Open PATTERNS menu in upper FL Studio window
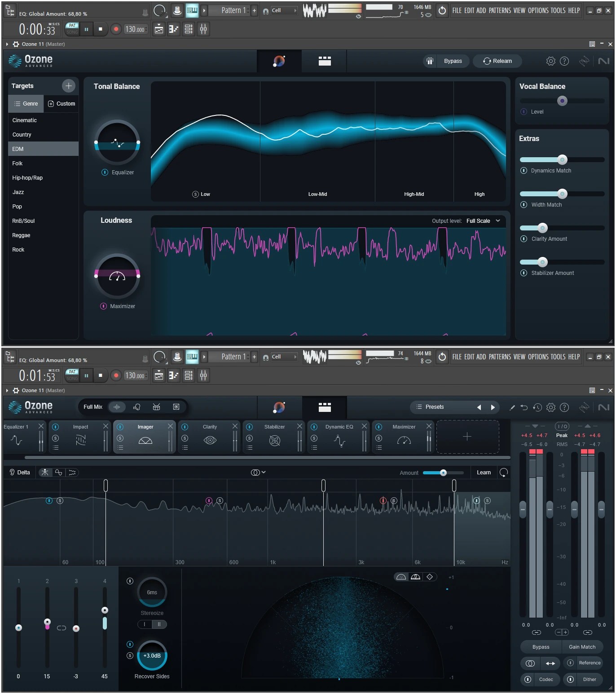 500,10
